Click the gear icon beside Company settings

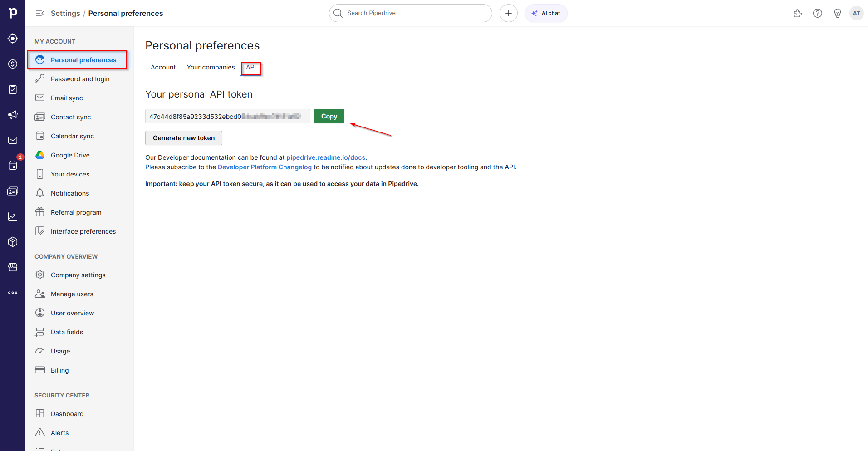pos(40,275)
